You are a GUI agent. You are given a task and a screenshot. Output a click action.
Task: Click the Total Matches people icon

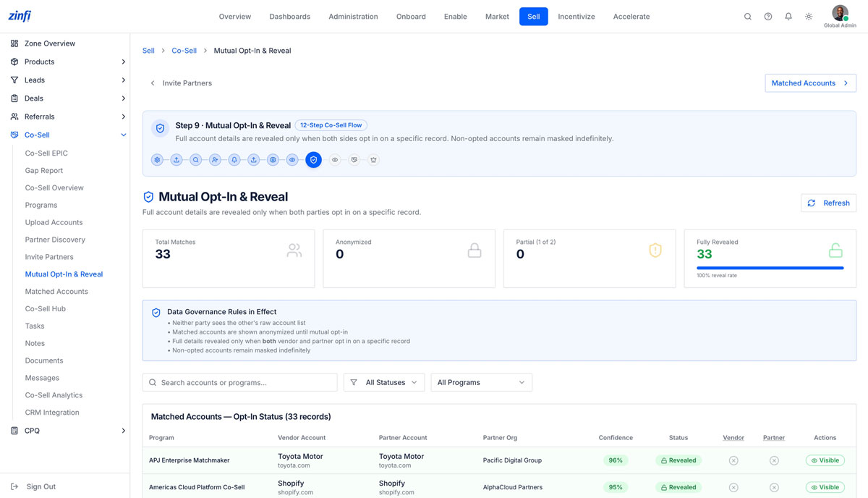pyautogui.click(x=294, y=250)
